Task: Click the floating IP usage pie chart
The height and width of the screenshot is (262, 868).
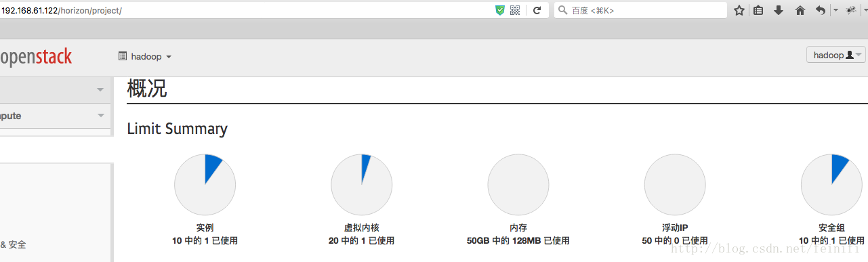Action: click(x=675, y=184)
